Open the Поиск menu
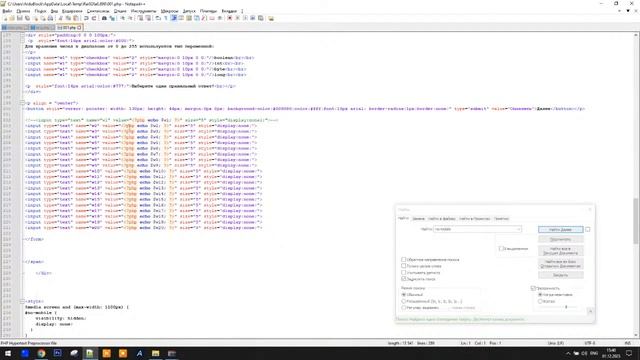This screenshot has height=360, width=640. [40, 11]
